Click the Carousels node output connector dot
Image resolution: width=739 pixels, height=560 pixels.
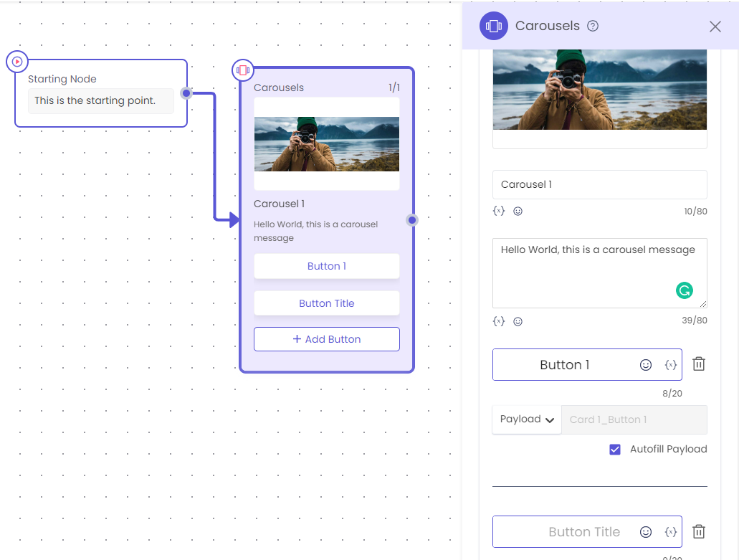click(x=412, y=220)
